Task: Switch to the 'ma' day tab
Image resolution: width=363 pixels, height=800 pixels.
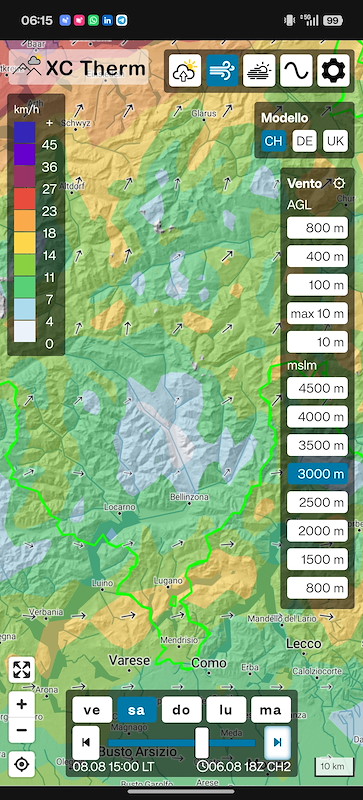Action: click(x=271, y=710)
